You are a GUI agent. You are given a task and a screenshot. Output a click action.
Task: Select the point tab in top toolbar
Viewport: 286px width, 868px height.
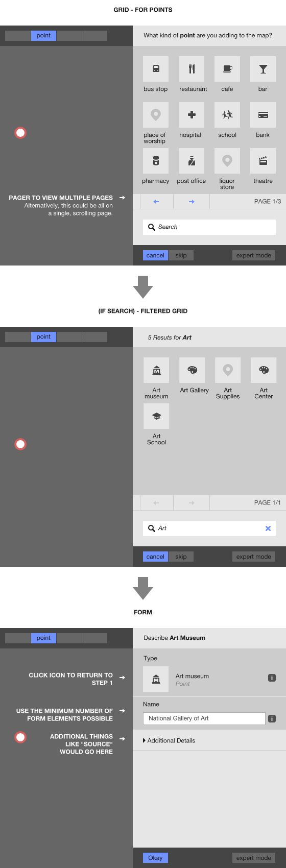43,36
